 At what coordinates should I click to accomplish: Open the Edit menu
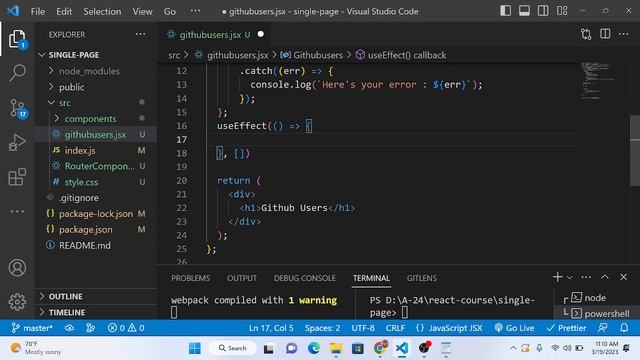[64, 11]
